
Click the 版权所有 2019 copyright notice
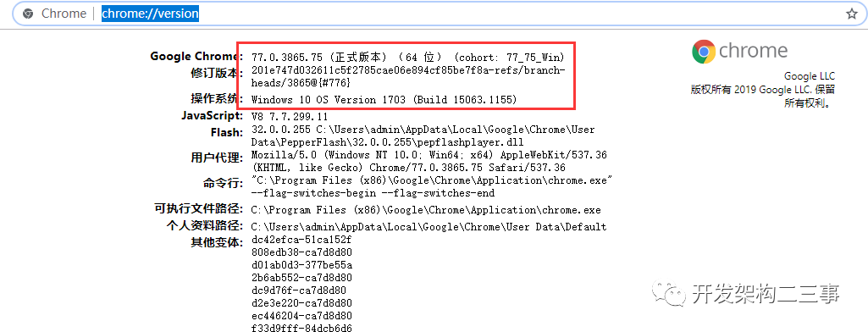(762, 96)
